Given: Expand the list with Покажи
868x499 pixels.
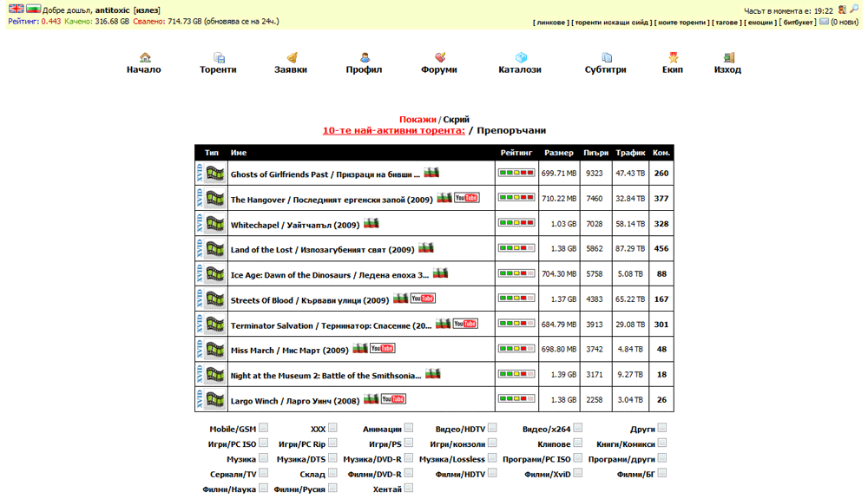Looking at the screenshot, I should pos(418,120).
